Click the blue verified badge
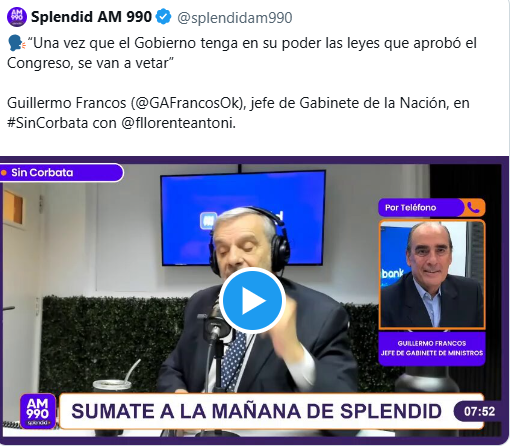Image resolution: width=513 pixels, height=446 pixels. pos(164,17)
